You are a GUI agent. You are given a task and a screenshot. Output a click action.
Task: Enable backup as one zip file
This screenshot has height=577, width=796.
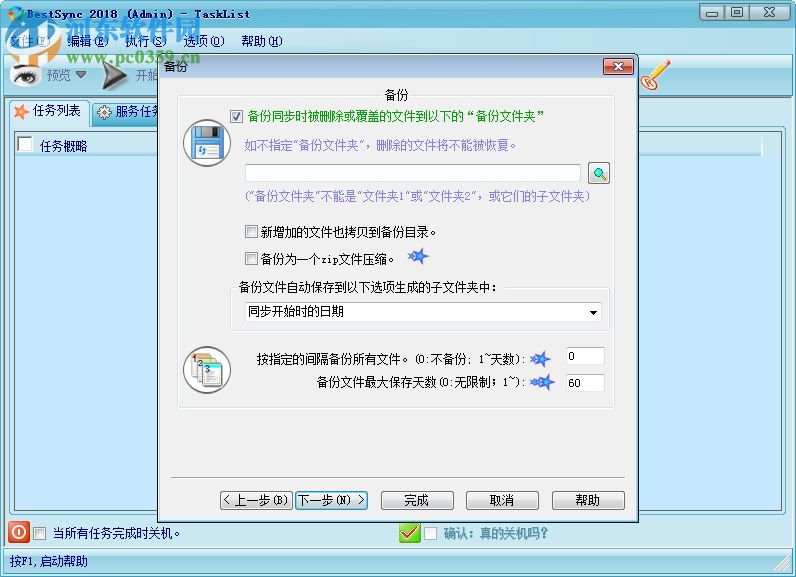tap(251, 259)
